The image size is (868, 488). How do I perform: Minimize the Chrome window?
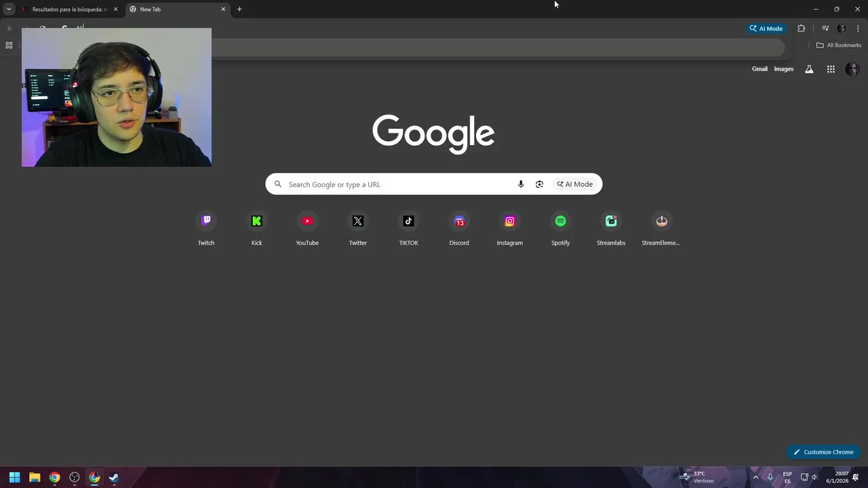click(x=816, y=9)
